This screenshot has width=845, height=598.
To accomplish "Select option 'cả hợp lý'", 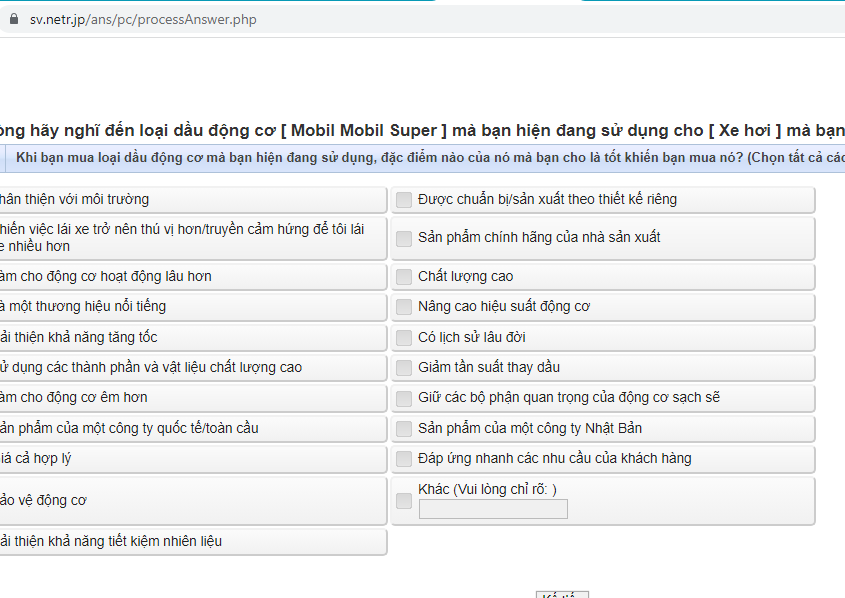I will point(193,459).
